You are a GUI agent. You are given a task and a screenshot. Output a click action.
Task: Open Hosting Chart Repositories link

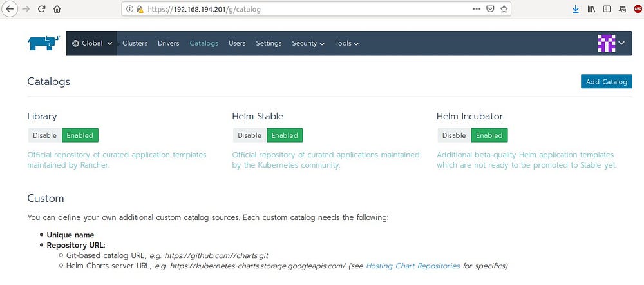pos(413,266)
